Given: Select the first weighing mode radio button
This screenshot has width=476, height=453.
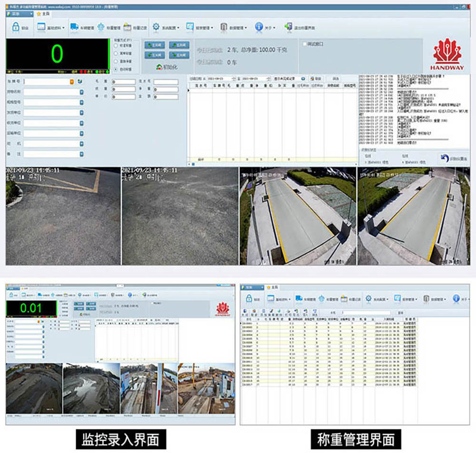Looking at the screenshot, I should tap(116, 45).
